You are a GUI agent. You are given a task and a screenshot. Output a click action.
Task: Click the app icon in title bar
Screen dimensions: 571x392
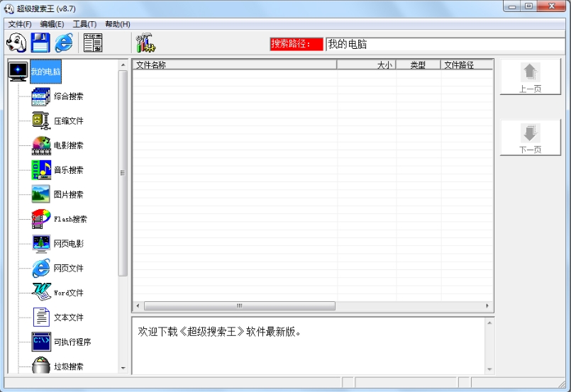coord(9,9)
